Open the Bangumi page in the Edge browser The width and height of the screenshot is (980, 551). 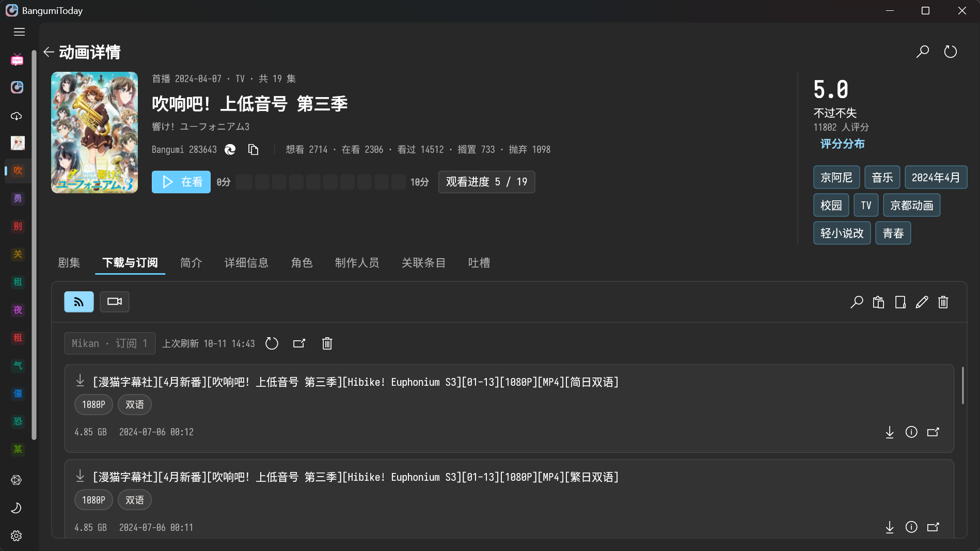tap(230, 150)
